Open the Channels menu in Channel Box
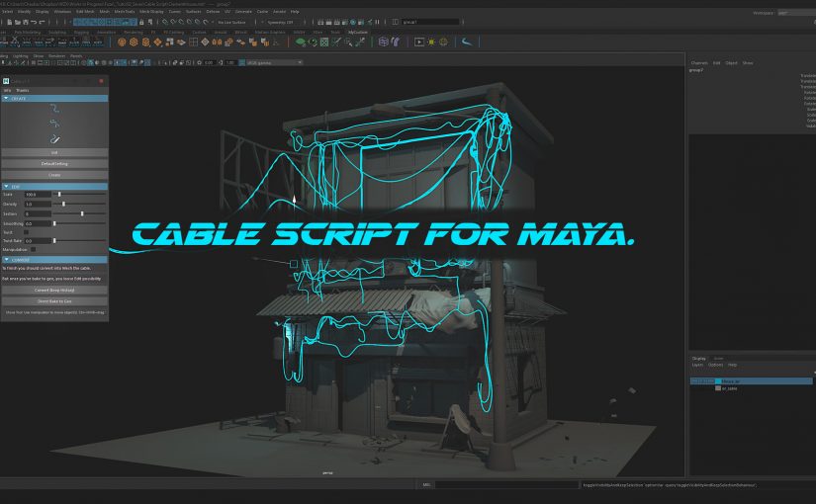The width and height of the screenshot is (816, 504). pyautogui.click(x=699, y=63)
